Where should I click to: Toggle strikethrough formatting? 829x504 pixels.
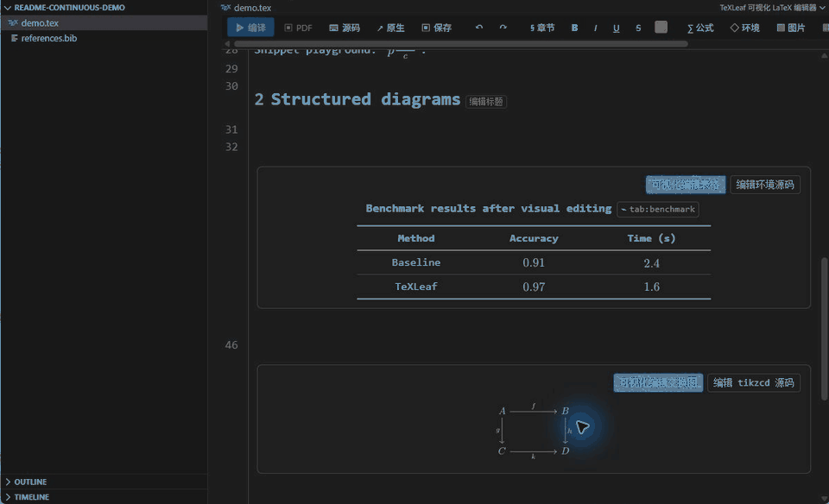638,28
